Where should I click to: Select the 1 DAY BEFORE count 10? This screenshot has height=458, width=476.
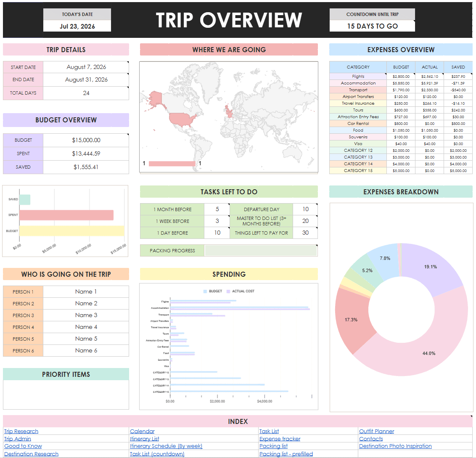(217, 233)
